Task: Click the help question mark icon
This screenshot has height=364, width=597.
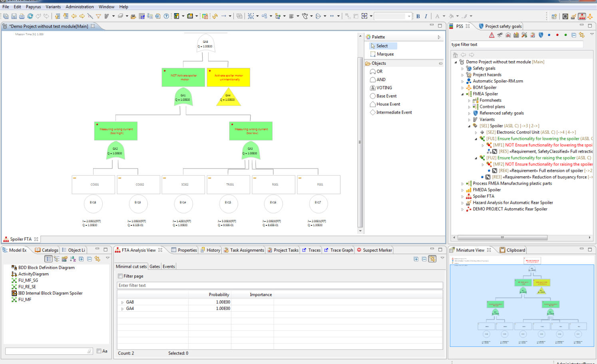Action: [166, 16]
